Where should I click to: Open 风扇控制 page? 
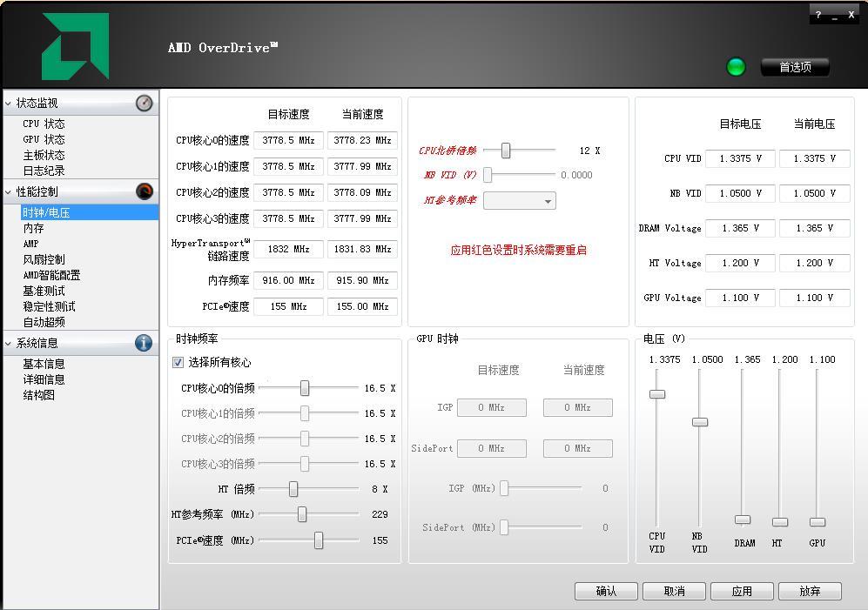pos(44,259)
